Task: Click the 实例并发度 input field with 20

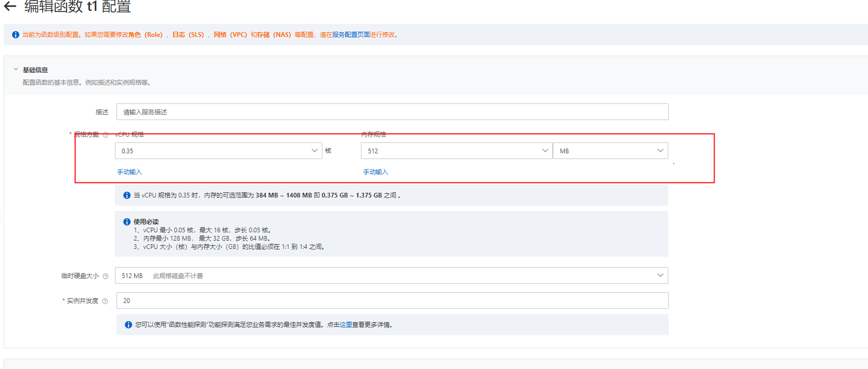Action: [x=392, y=300]
